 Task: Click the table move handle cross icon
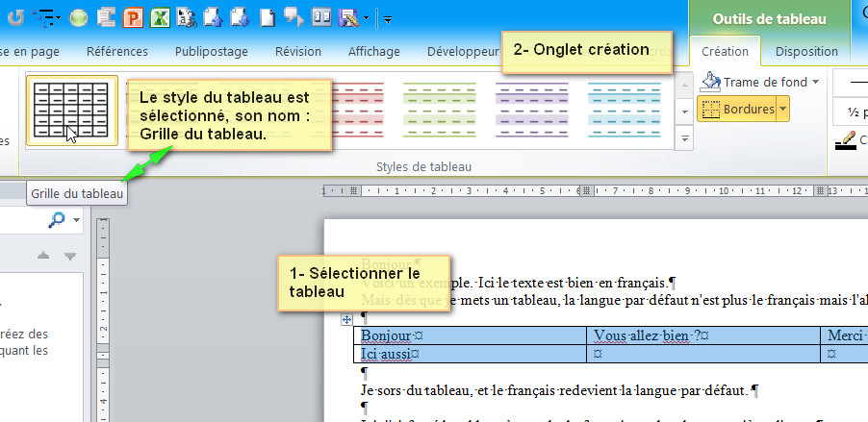[x=346, y=319]
